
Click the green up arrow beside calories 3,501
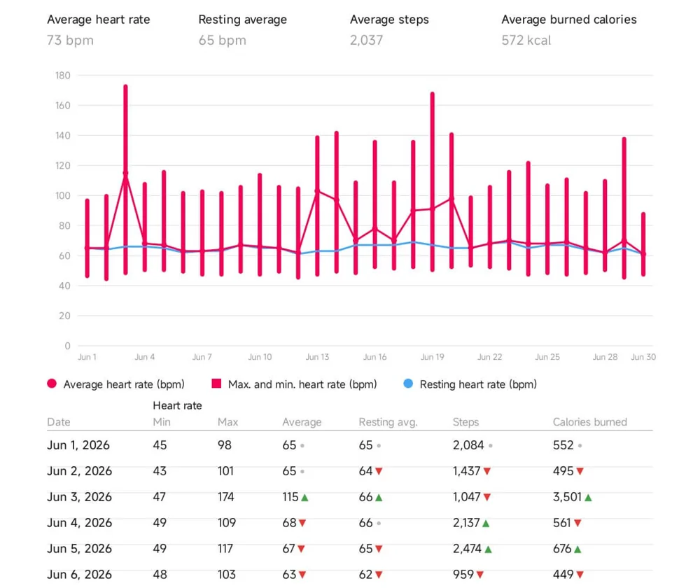pyautogui.click(x=588, y=498)
